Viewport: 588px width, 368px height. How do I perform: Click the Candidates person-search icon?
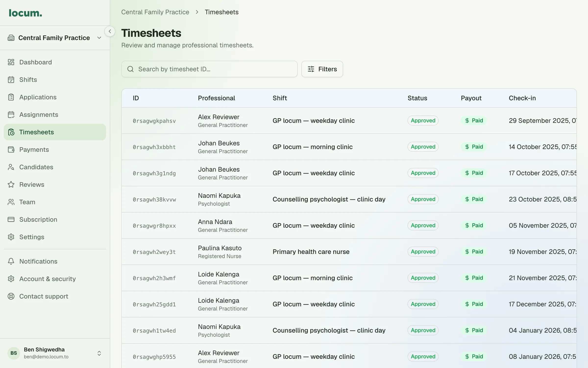[x=11, y=167]
